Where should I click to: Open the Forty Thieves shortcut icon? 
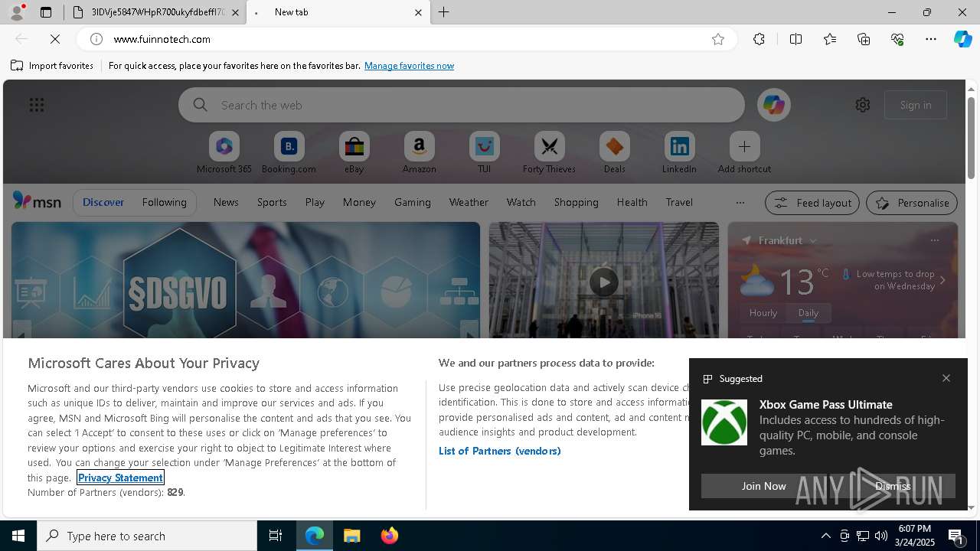click(x=549, y=146)
